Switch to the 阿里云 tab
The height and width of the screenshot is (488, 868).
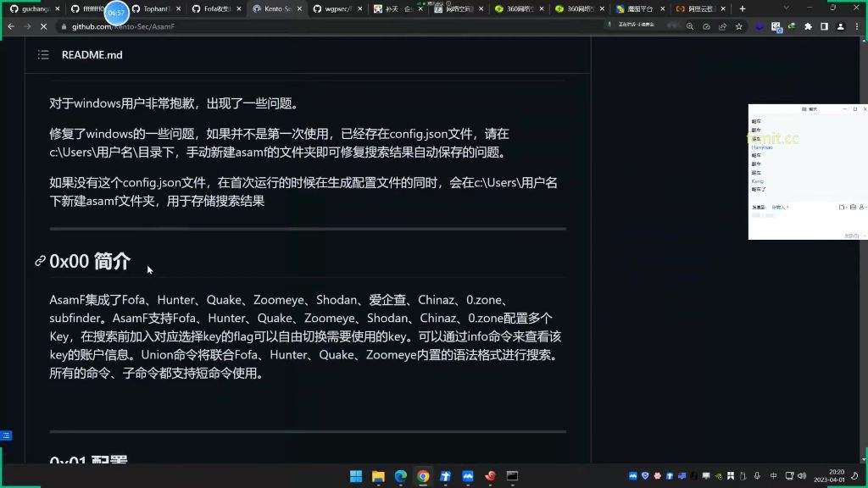(701, 8)
